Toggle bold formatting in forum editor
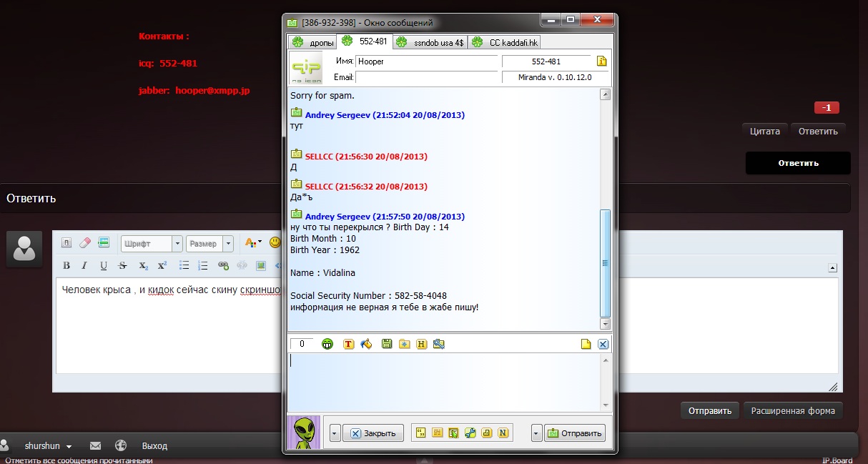Screen dimensions: 868x464 click(66, 265)
